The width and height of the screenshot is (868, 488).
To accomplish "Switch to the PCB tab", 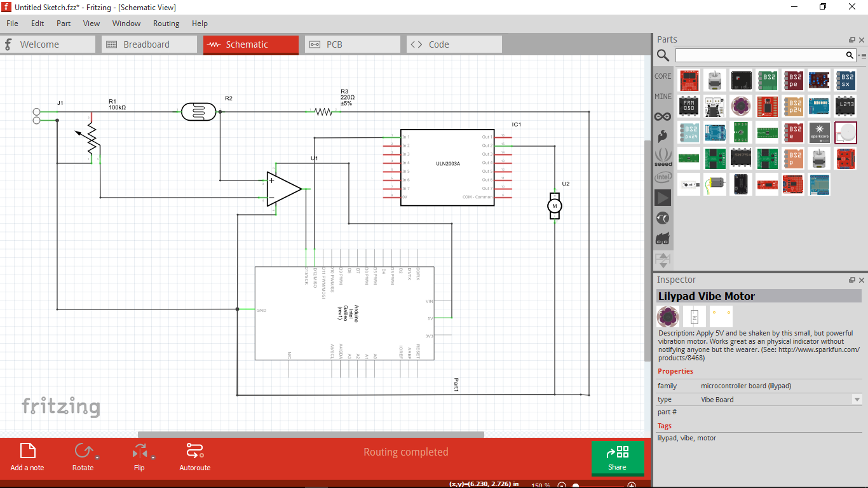I will [353, 44].
